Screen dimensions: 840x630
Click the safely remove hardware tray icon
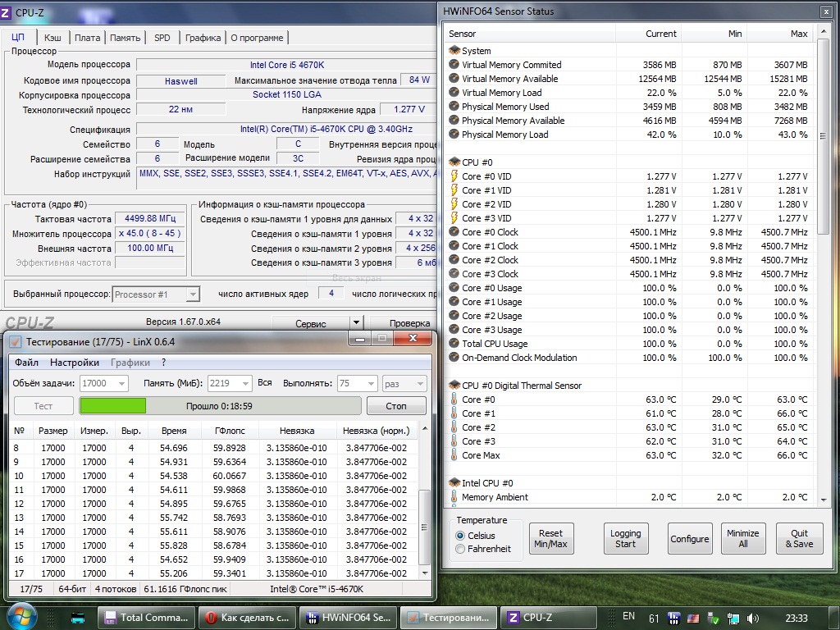[x=713, y=619]
